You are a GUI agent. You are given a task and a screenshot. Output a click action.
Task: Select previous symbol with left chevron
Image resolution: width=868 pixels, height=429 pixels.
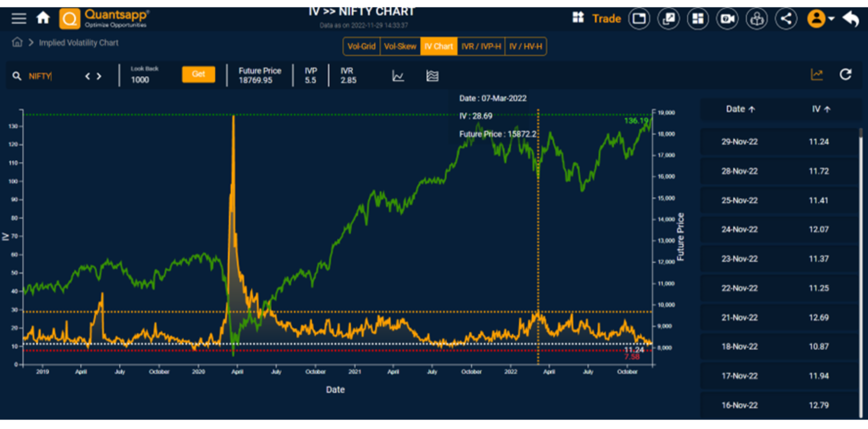pyautogui.click(x=88, y=76)
